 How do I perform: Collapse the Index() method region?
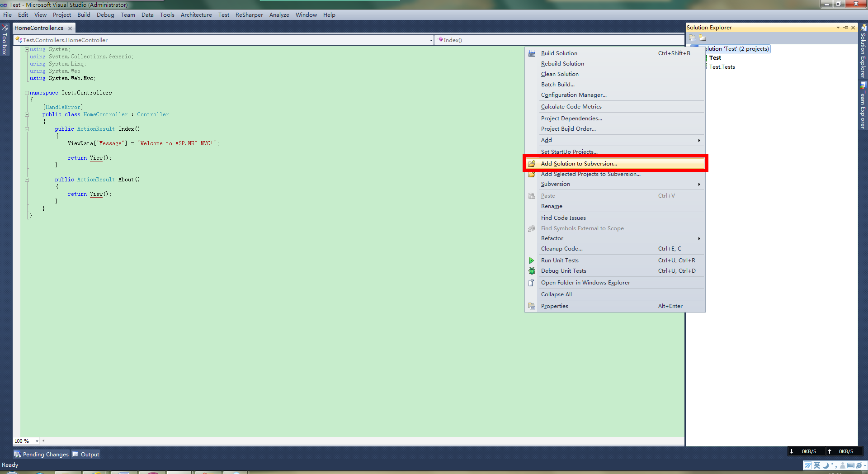27,129
